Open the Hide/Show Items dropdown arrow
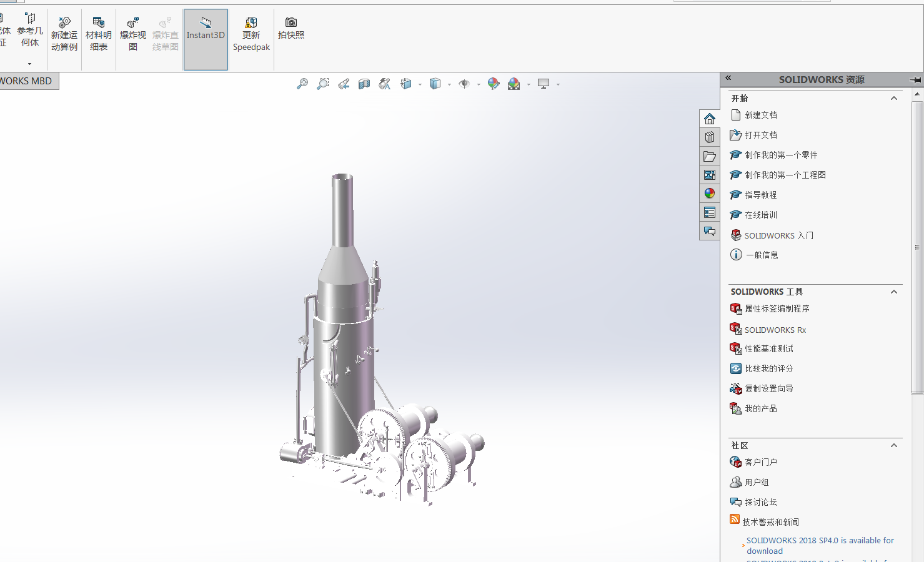 click(x=479, y=84)
